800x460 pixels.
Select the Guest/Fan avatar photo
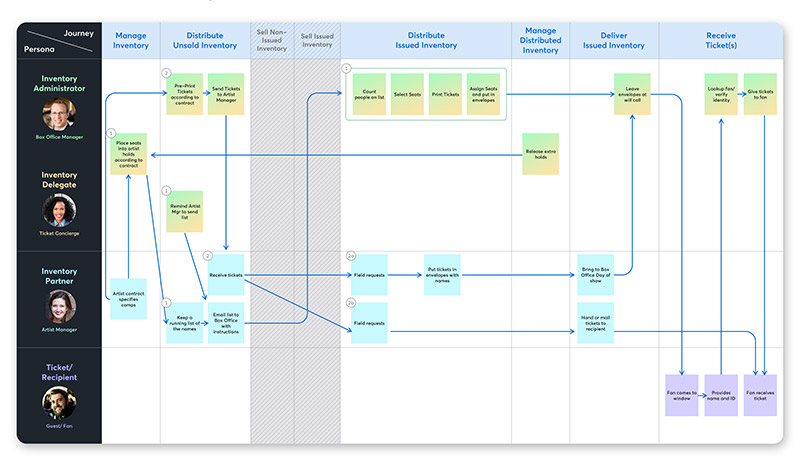tap(59, 401)
